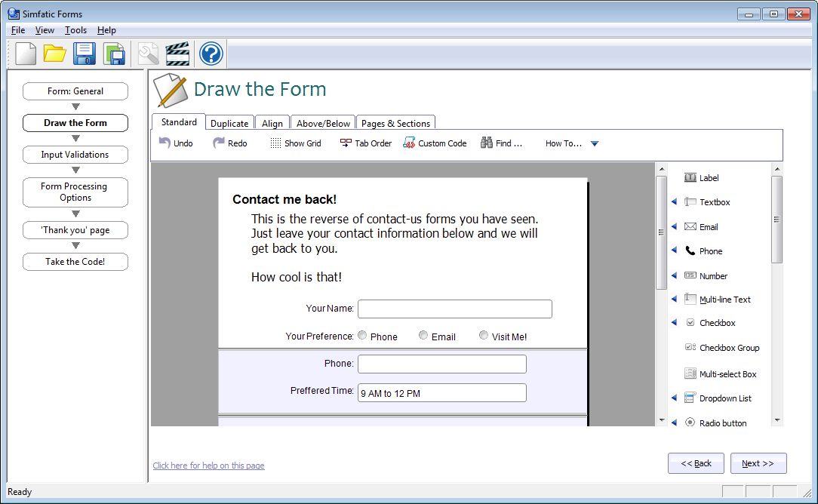
Task: Click the blue arrow beside Radio button
Action: [674, 422]
